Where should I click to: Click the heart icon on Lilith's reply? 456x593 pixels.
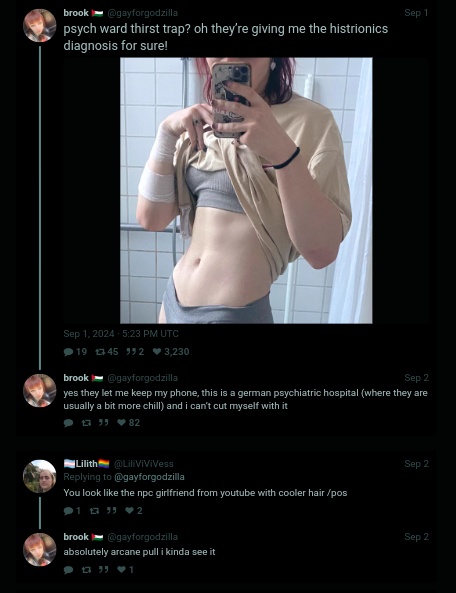129,511
